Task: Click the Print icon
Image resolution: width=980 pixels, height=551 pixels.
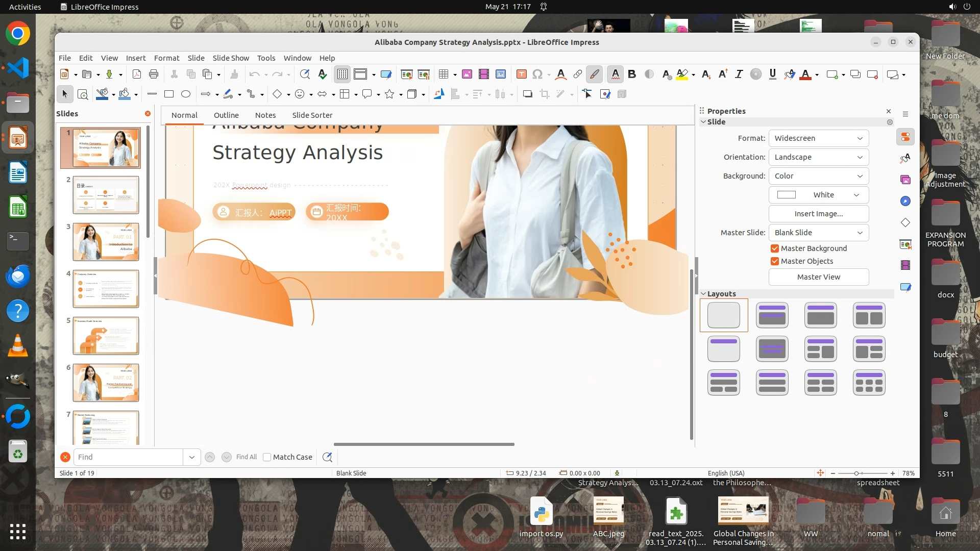Action: coord(154,74)
